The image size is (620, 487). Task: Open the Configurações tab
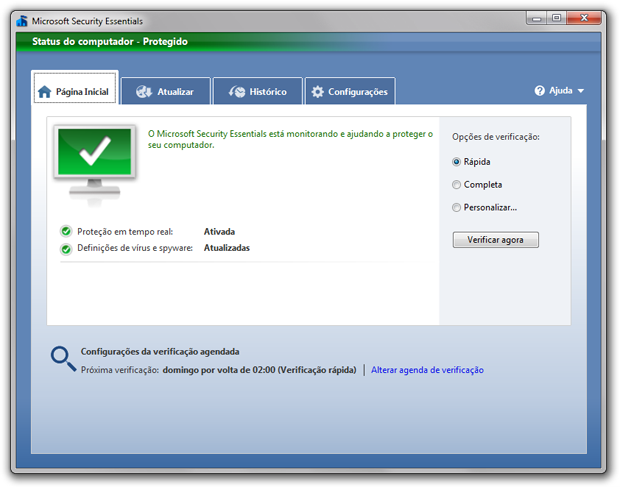pyautogui.click(x=350, y=91)
